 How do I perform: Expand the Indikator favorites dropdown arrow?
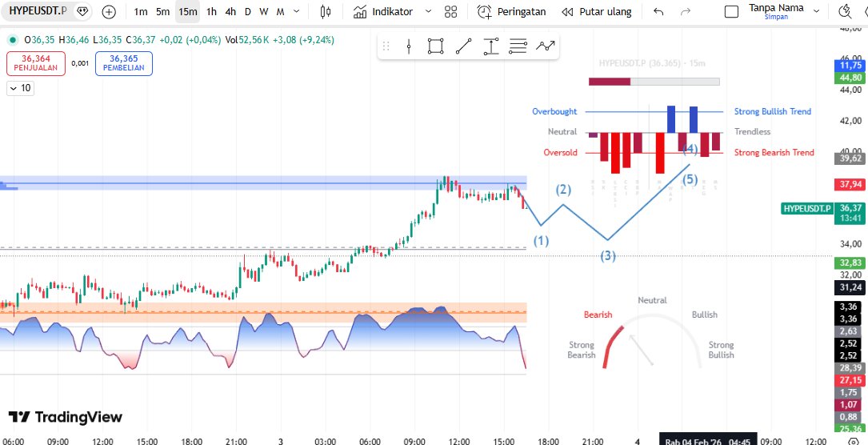click(x=428, y=12)
